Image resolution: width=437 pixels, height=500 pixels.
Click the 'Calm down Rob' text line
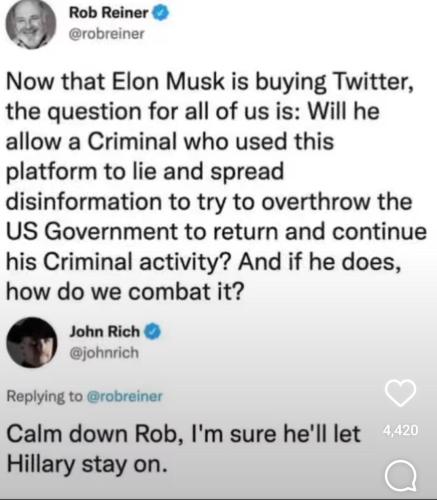[x=183, y=434]
